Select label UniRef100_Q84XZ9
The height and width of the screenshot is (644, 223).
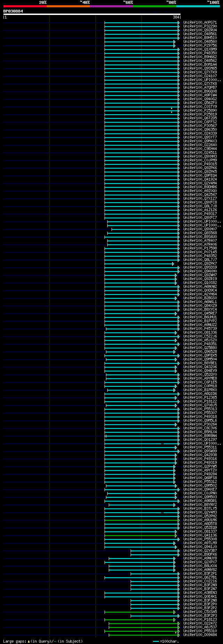(200, 305)
